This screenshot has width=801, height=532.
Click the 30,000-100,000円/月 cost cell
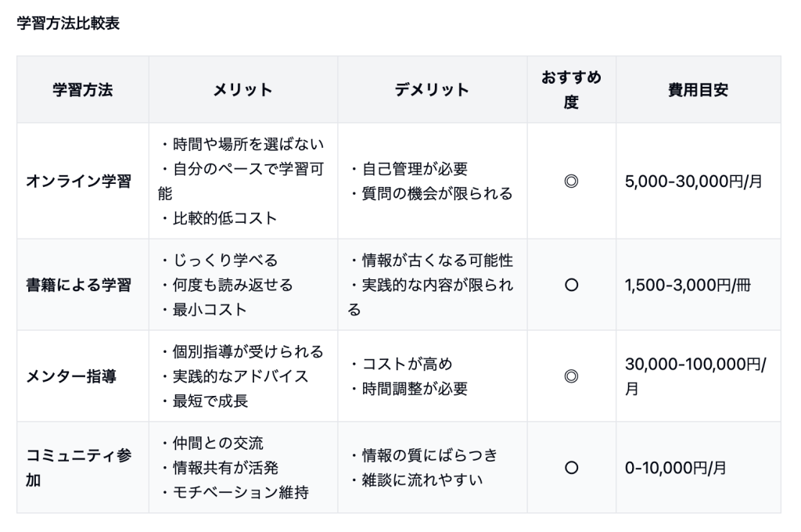(x=695, y=376)
